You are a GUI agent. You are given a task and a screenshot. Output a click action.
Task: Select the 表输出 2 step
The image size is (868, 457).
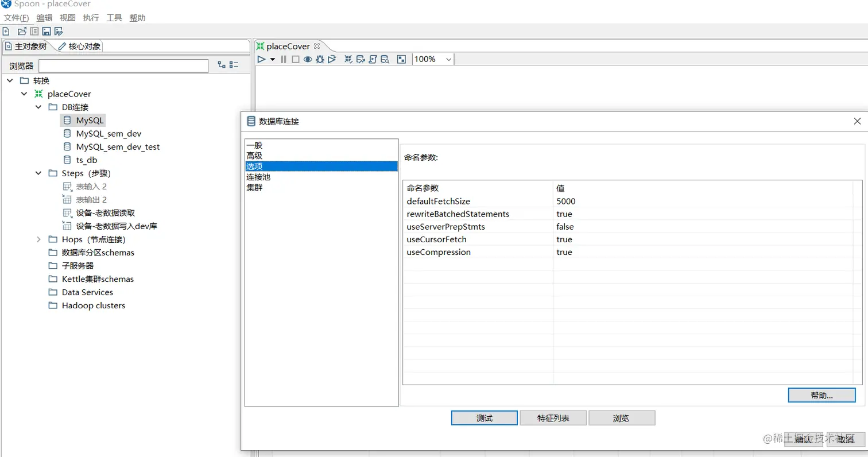pyautogui.click(x=91, y=199)
